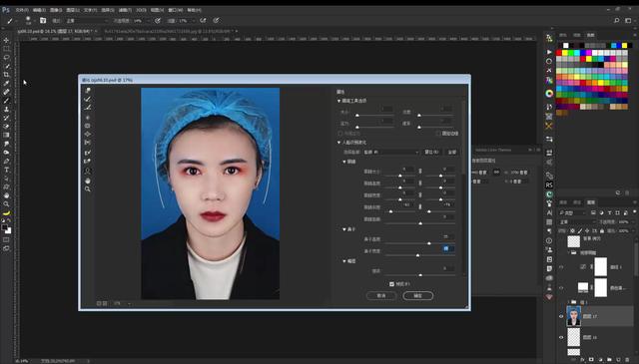Screen dimensions: 639x364
Task: Collapse the Face-Aware Liquify section
Action: 338,143
